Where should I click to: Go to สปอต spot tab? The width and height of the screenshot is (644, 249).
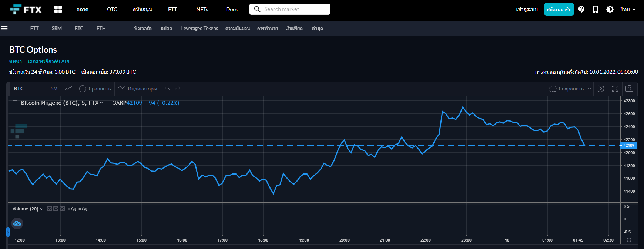click(167, 28)
